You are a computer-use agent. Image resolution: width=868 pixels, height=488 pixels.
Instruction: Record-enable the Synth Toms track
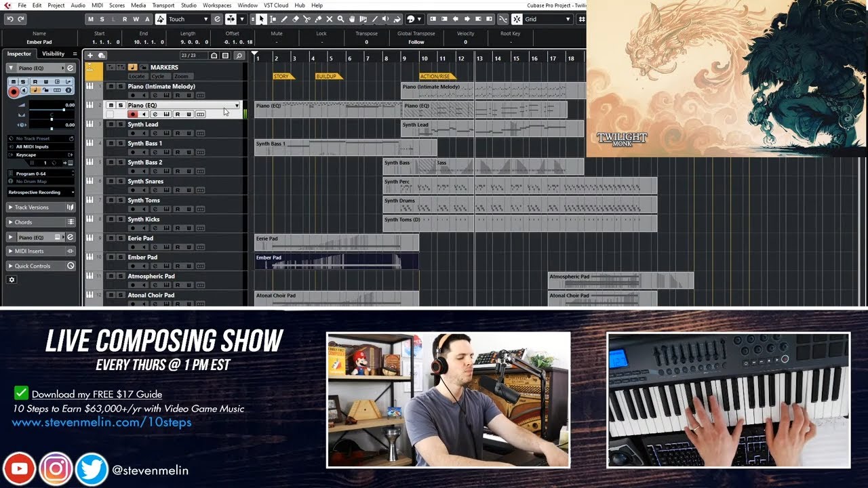click(x=133, y=209)
